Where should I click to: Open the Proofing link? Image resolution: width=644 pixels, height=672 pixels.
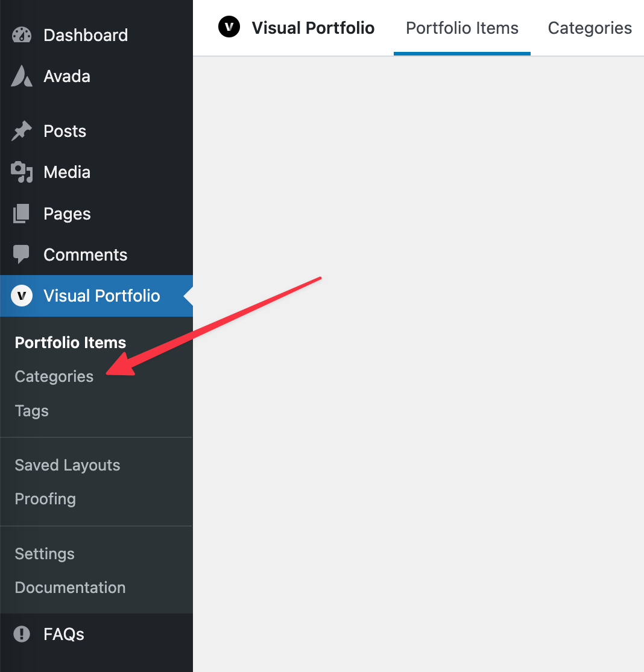pyautogui.click(x=45, y=499)
